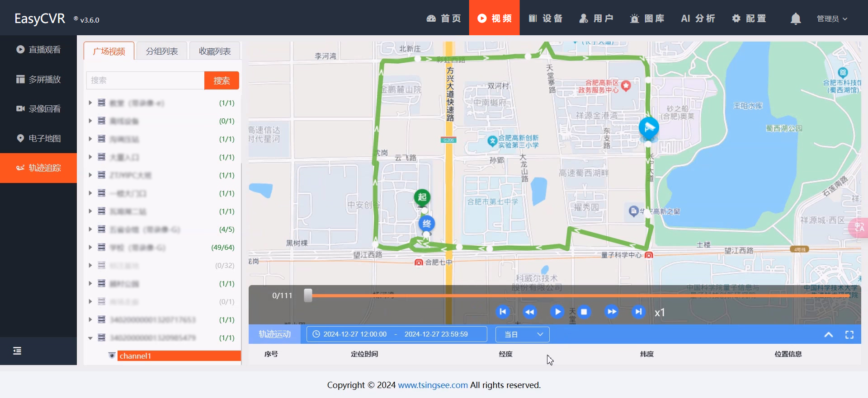Open 电子地图 electronic map

[x=38, y=138]
